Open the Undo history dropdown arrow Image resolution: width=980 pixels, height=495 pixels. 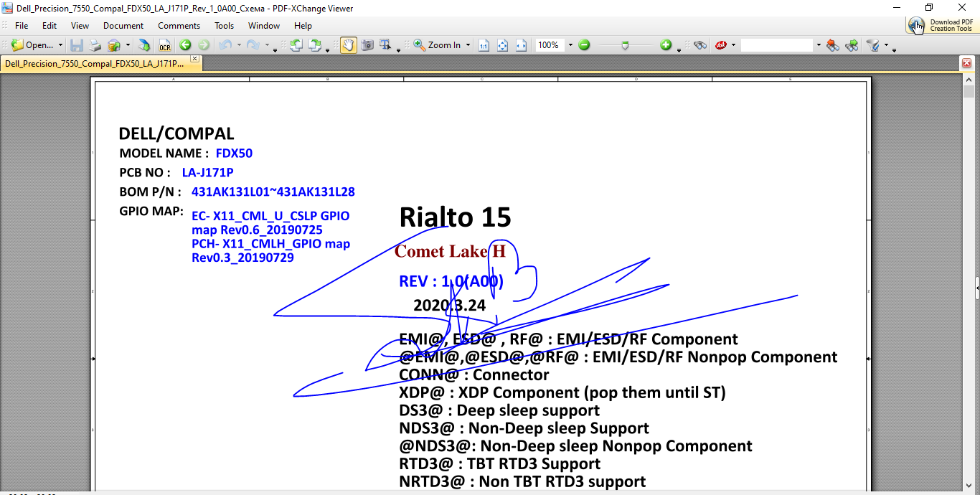point(238,45)
